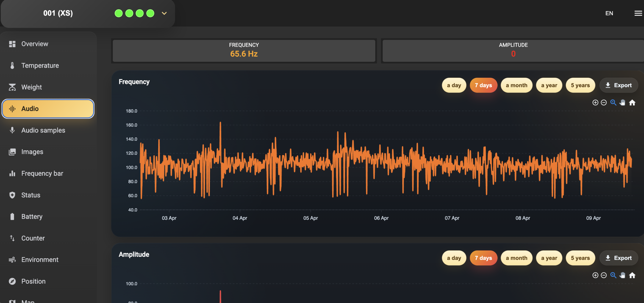Viewport: 644px width, 303px height.
Task: Click the Frequency chart title
Action: pos(134,82)
